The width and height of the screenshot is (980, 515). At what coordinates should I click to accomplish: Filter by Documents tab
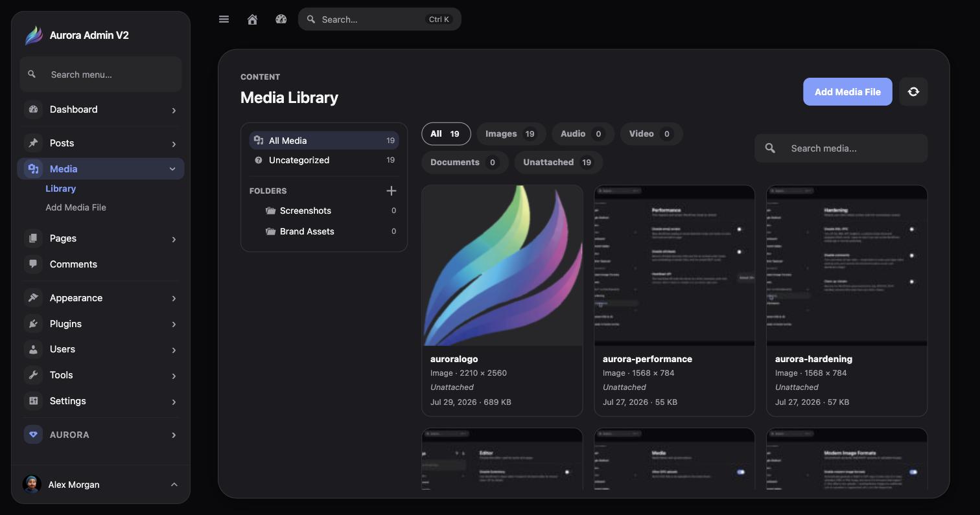(x=465, y=163)
